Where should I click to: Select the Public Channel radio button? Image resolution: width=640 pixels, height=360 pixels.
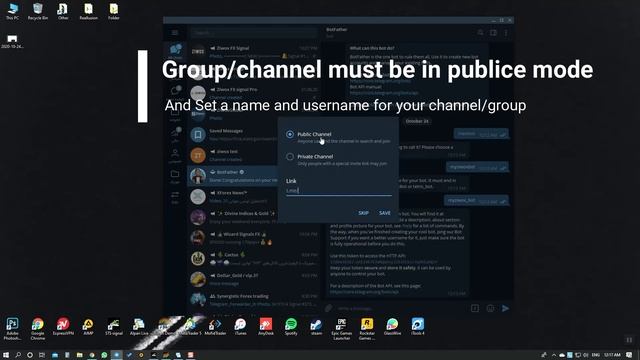290,134
